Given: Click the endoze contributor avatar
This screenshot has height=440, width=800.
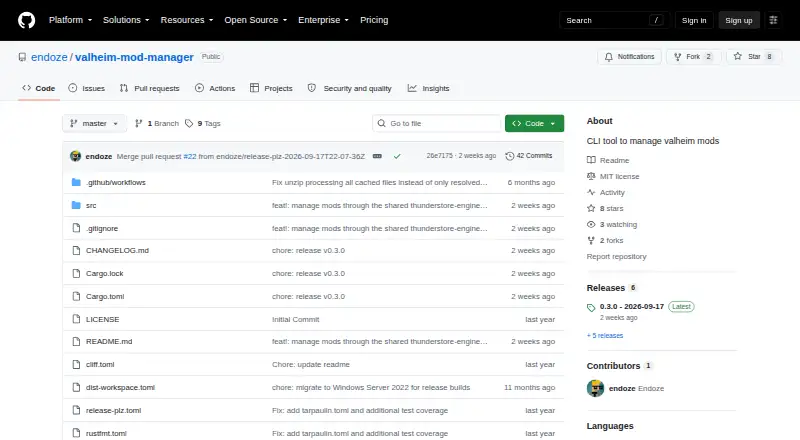Looking at the screenshot, I should pyautogui.click(x=595, y=388).
